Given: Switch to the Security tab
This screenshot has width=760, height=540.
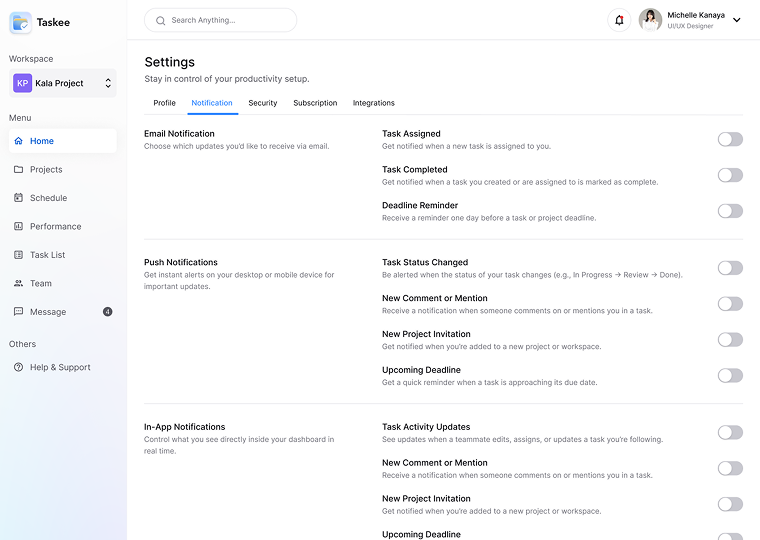Looking at the screenshot, I should coord(263,103).
